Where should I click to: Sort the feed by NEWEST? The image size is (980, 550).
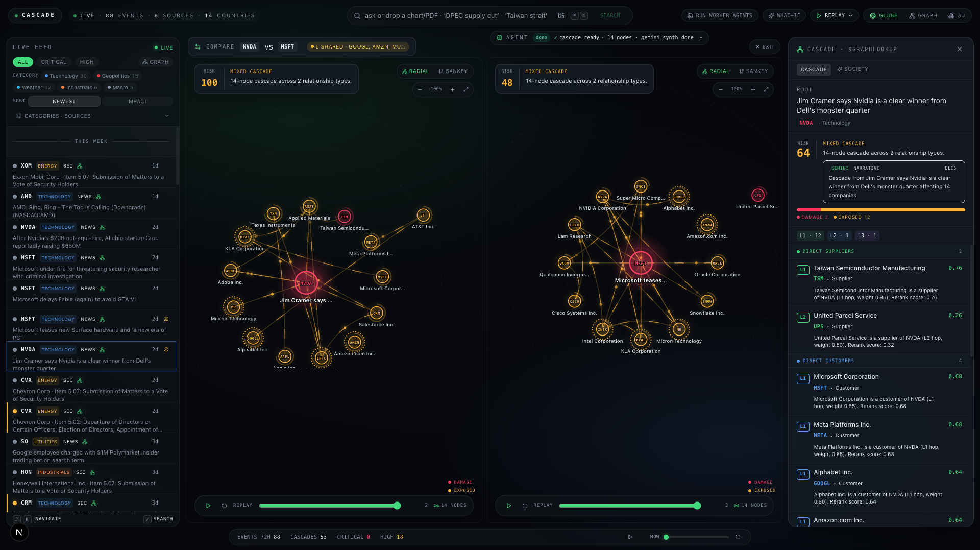pos(64,102)
